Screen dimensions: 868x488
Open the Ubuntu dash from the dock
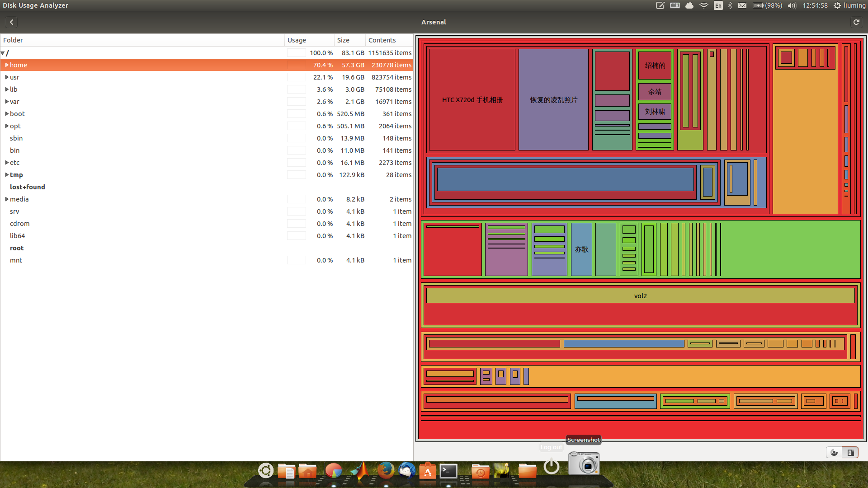[266, 471]
